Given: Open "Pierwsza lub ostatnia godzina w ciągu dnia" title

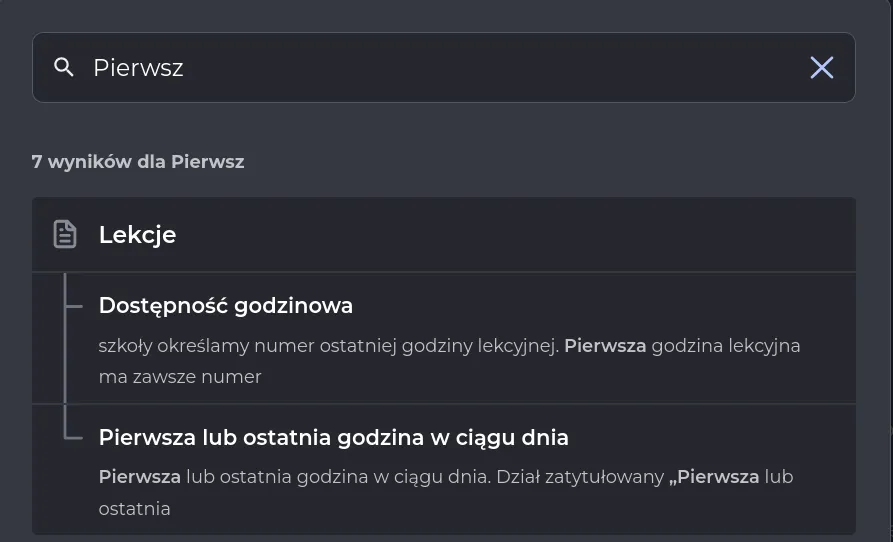Looking at the screenshot, I should coord(333,437).
